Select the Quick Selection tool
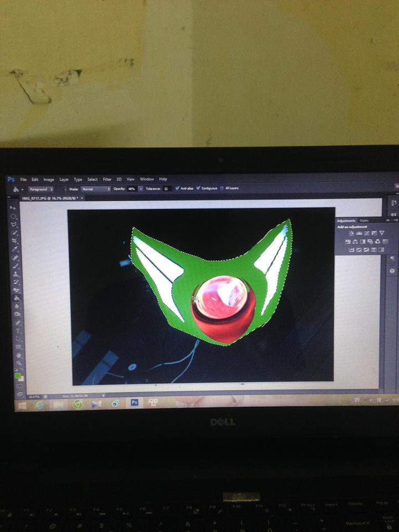 (x=14, y=232)
